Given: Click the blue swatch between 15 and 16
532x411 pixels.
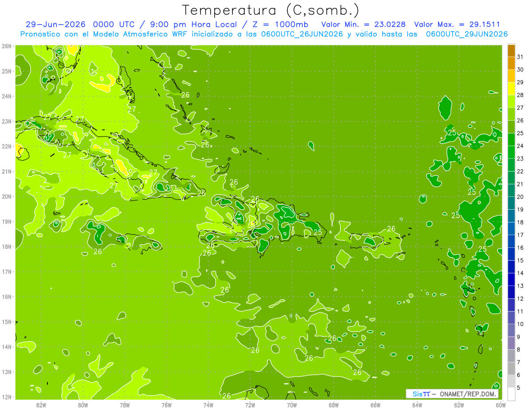Looking at the screenshot, I should (x=511, y=254).
